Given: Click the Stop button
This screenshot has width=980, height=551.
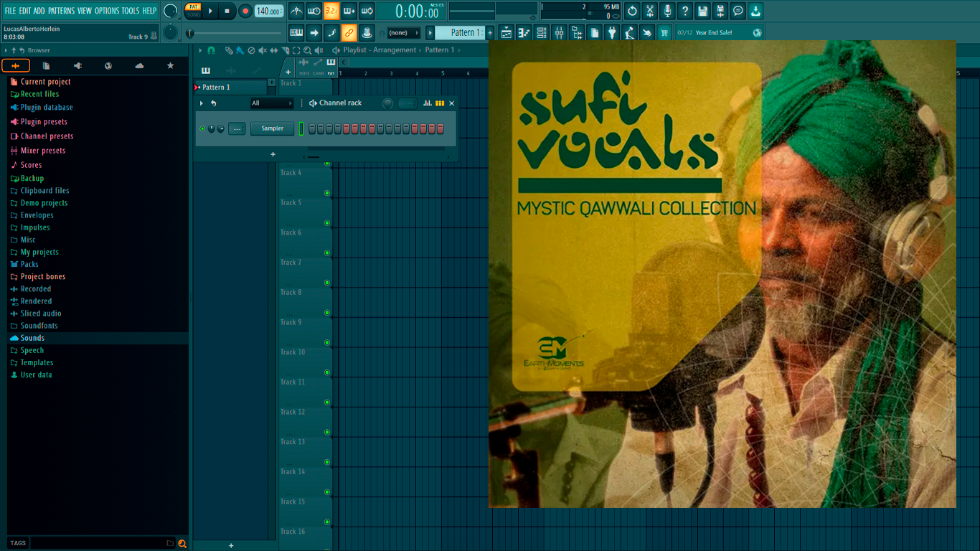Looking at the screenshot, I should click(227, 11).
